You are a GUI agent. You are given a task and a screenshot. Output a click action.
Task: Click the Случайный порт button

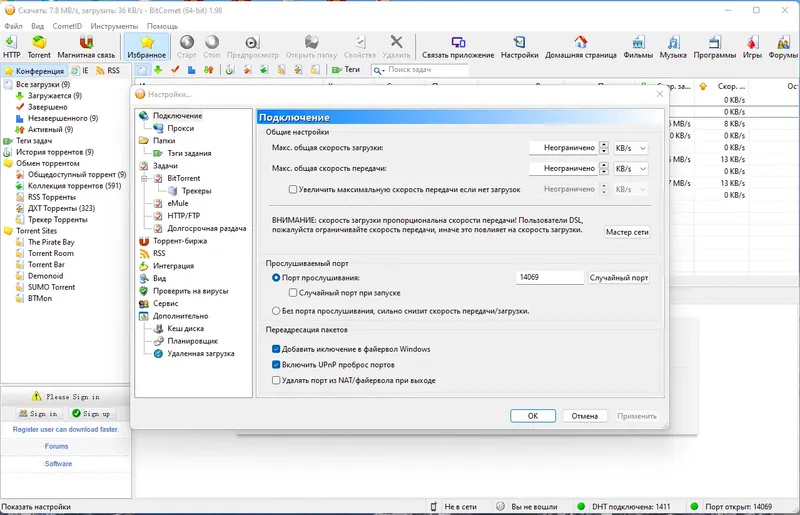pyautogui.click(x=619, y=278)
